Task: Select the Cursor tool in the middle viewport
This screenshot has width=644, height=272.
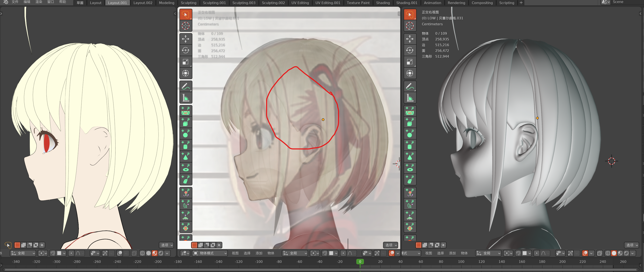Action: (186, 26)
